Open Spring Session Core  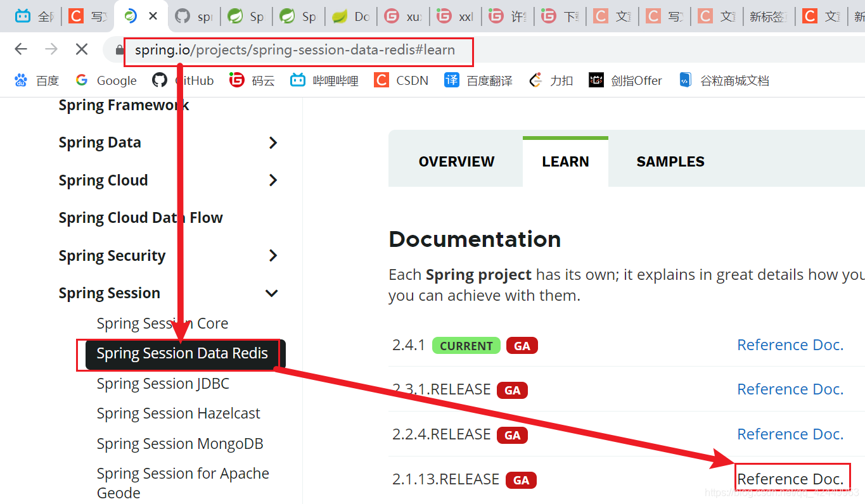(162, 324)
